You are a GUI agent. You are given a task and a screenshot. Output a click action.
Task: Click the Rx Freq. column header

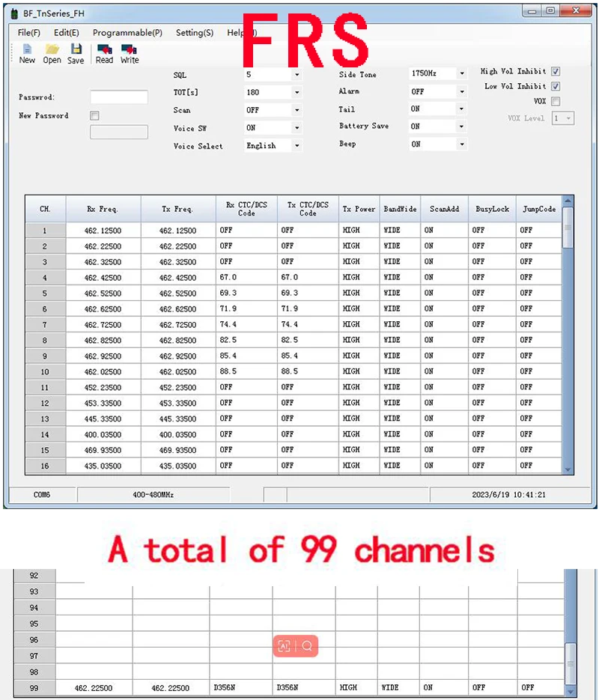pyautogui.click(x=103, y=210)
